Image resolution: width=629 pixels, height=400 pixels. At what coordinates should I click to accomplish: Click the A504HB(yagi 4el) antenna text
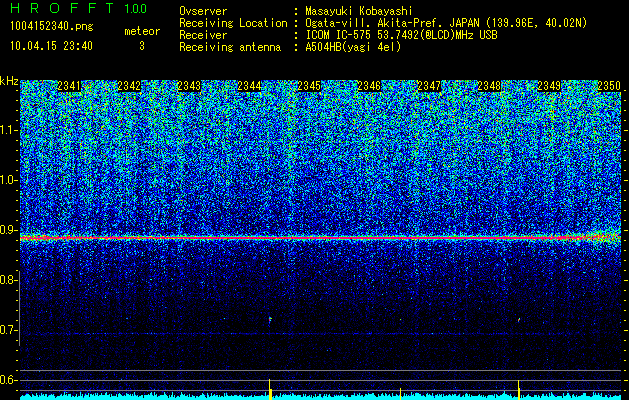coord(353,47)
